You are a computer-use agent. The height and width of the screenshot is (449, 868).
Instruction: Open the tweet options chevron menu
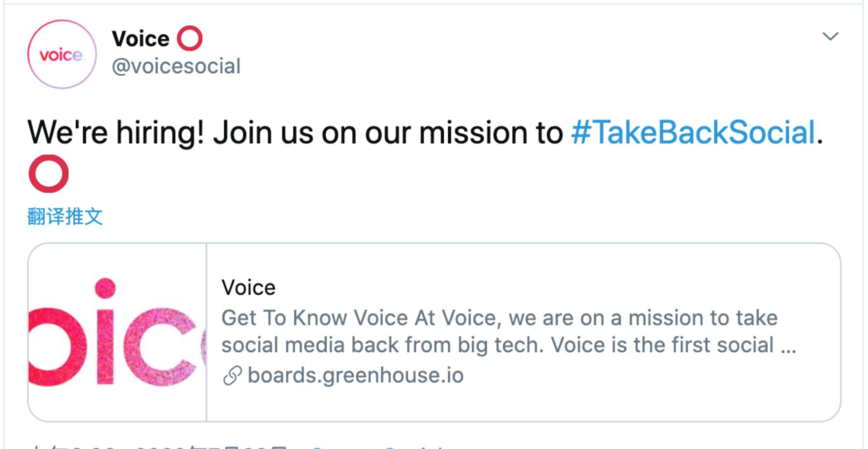pyautogui.click(x=830, y=36)
